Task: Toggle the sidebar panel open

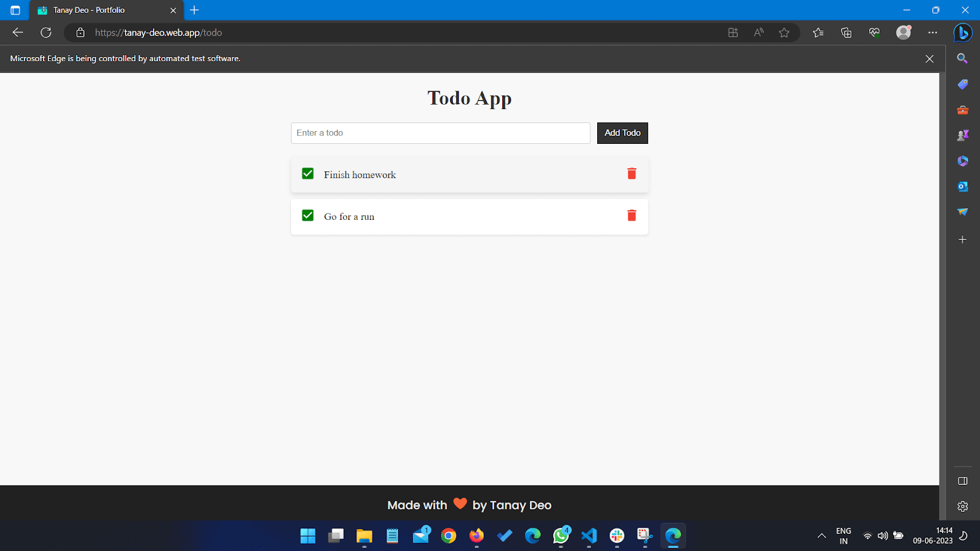Action: 962,481
